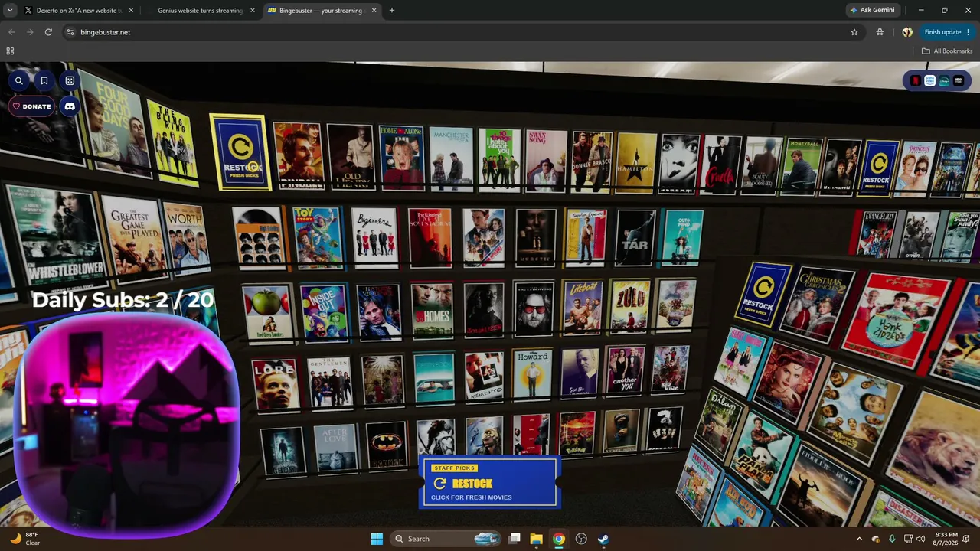Open the All Bookmarks folder

(947, 51)
